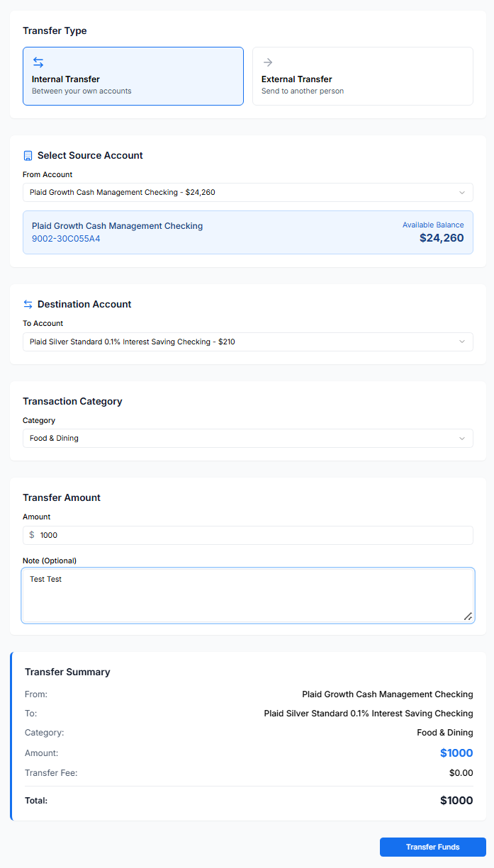Click into the Note text area
494x868 pixels.
(x=247, y=595)
